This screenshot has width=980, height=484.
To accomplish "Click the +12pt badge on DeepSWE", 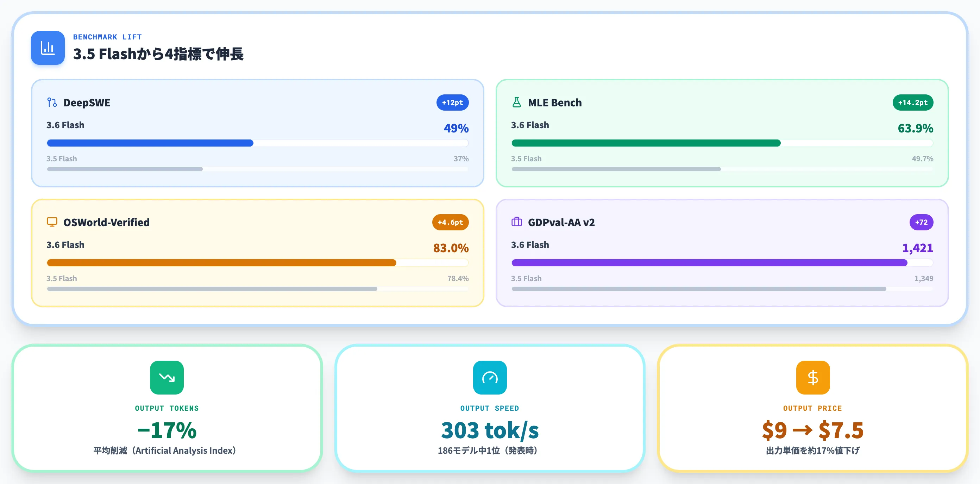I will click(452, 103).
